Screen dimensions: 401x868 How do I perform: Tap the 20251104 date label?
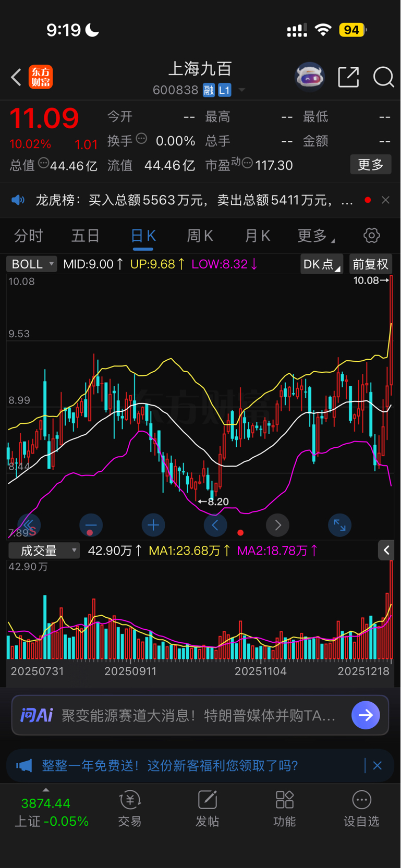261,671
